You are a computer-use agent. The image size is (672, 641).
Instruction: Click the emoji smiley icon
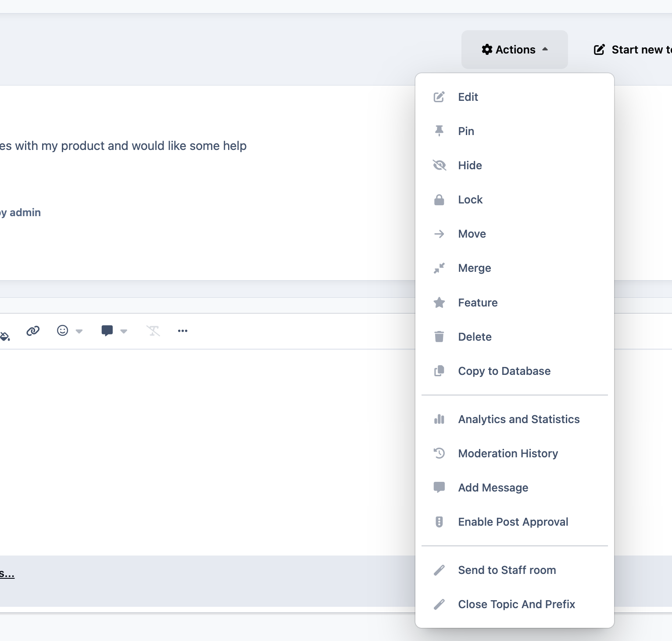click(63, 331)
